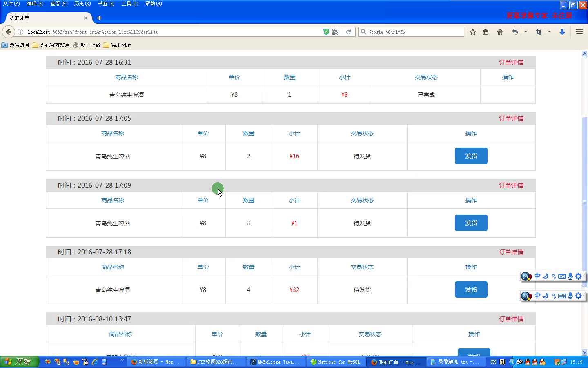
Task: Expand quick launch overflow chevron
Action: tap(122, 360)
